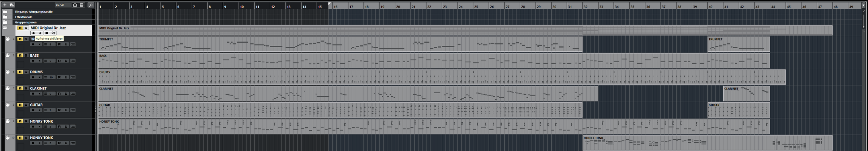Expand the Effektkanäle folder
Screen dimensions: 868x151
point(5,17)
